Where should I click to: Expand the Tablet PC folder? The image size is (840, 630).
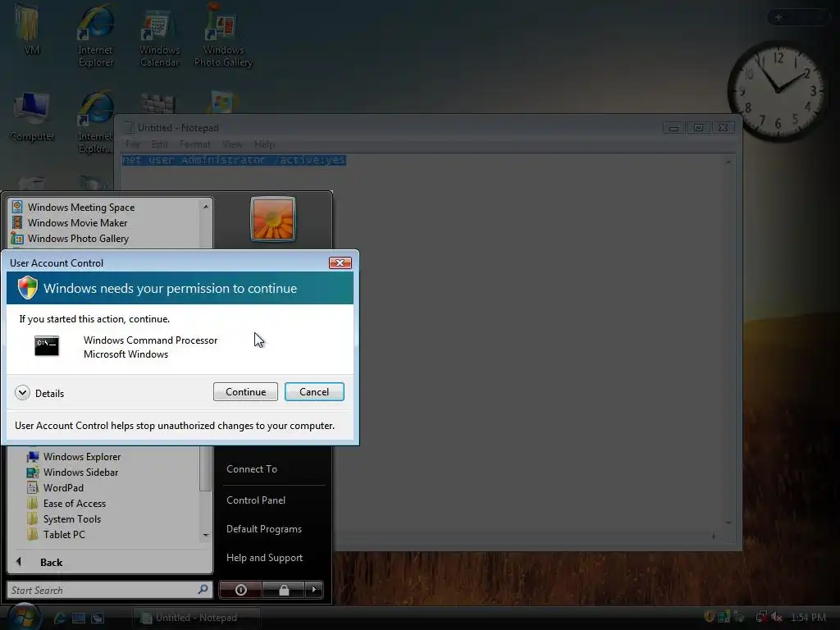point(64,534)
